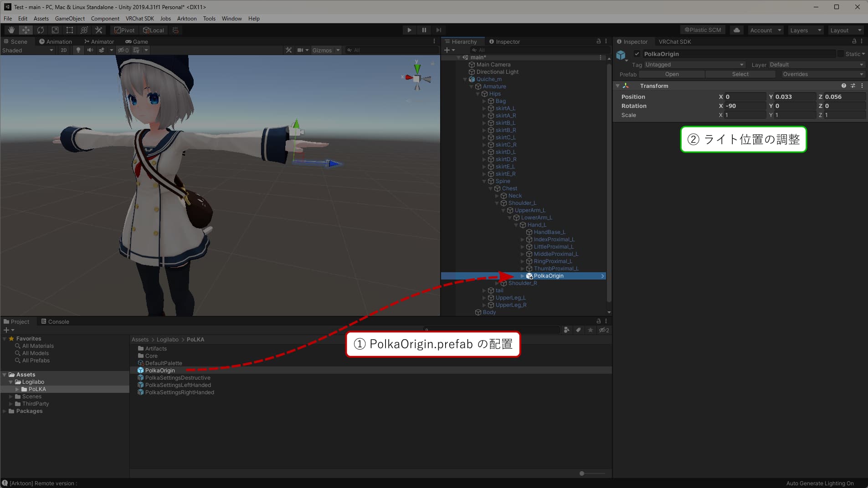Enable the Static checkbox
The image size is (868, 488).
841,54
